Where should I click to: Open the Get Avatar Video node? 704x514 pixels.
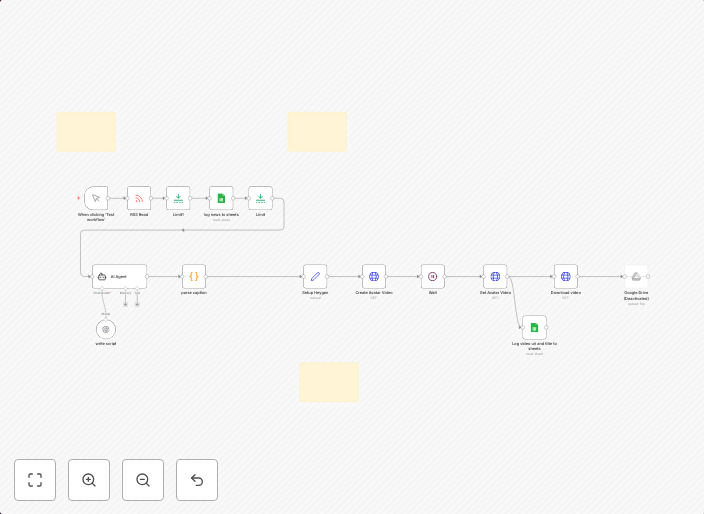pyautogui.click(x=495, y=276)
